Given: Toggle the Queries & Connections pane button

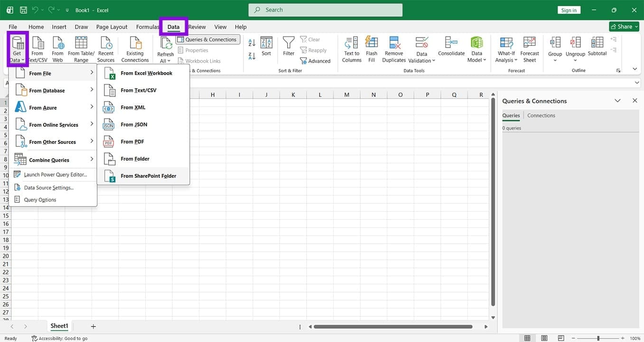Looking at the screenshot, I should [x=208, y=39].
